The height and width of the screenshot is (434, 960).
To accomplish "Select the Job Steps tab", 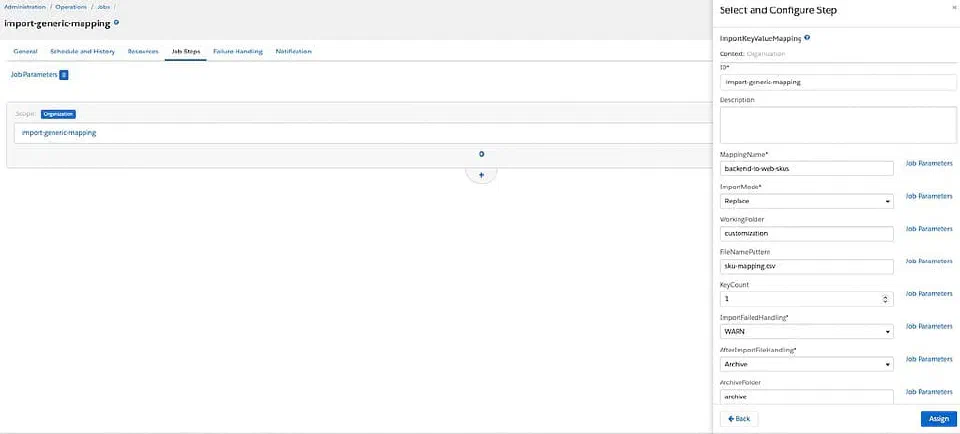I will (186, 51).
